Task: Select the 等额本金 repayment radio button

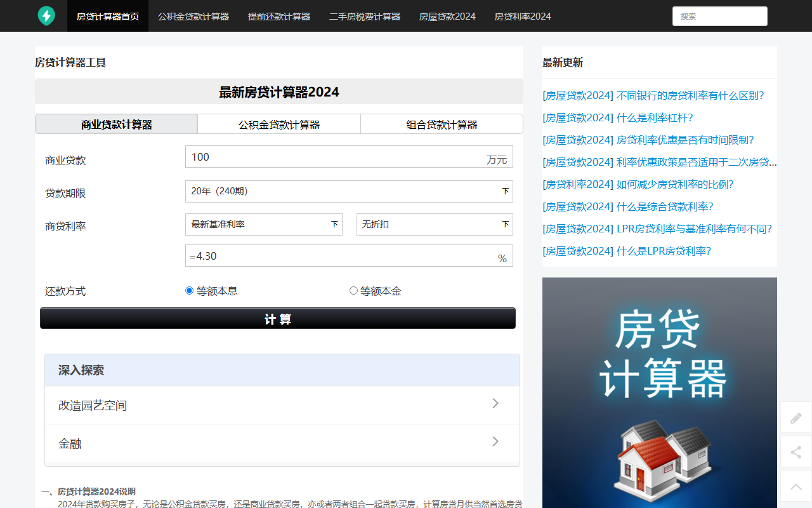Action: 353,291
